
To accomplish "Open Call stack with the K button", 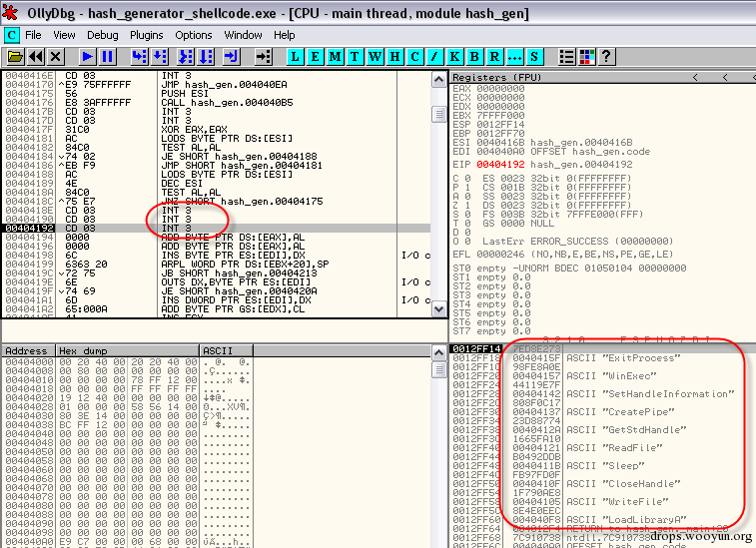I will [x=454, y=57].
